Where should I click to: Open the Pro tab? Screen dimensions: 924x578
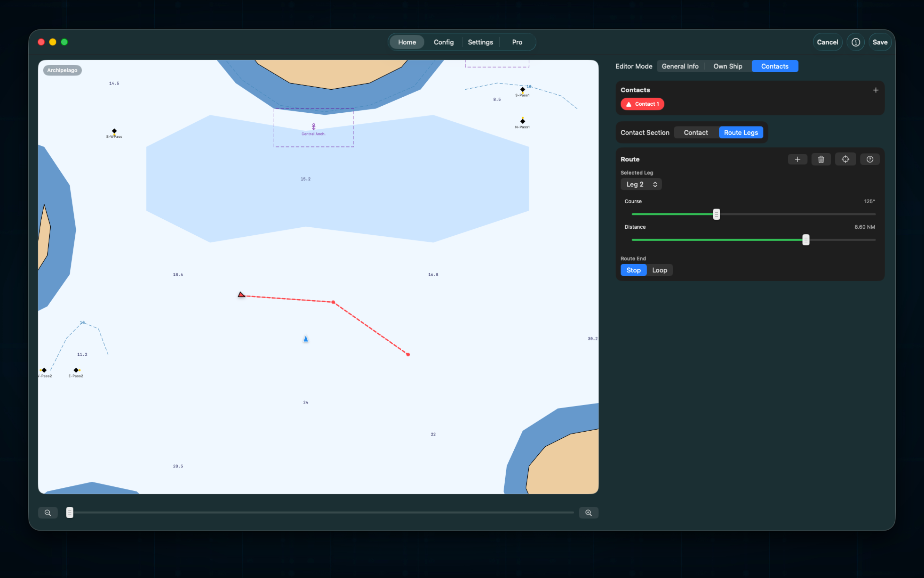(x=517, y=42)
